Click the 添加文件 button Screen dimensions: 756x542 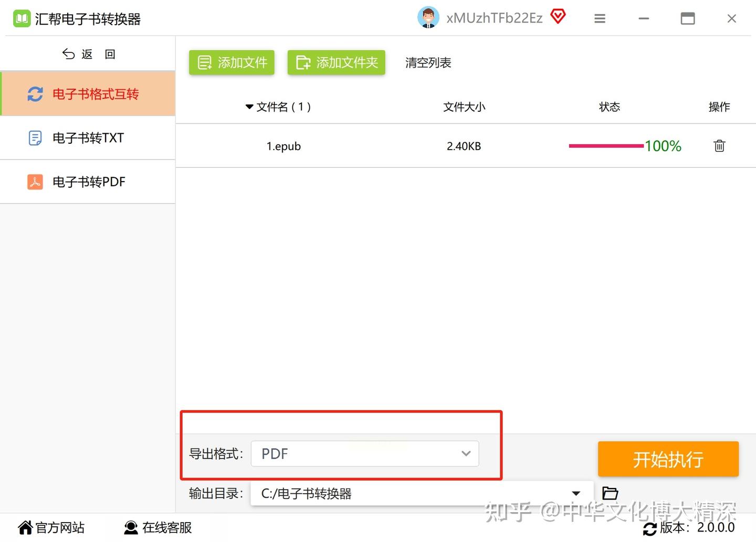point(231,62)
